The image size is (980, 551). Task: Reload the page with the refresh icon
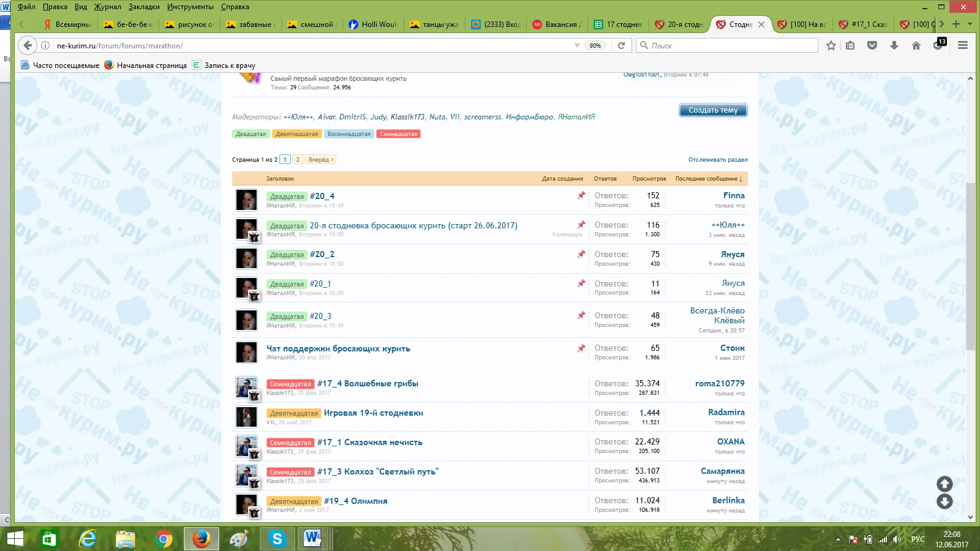pos(621,45)
